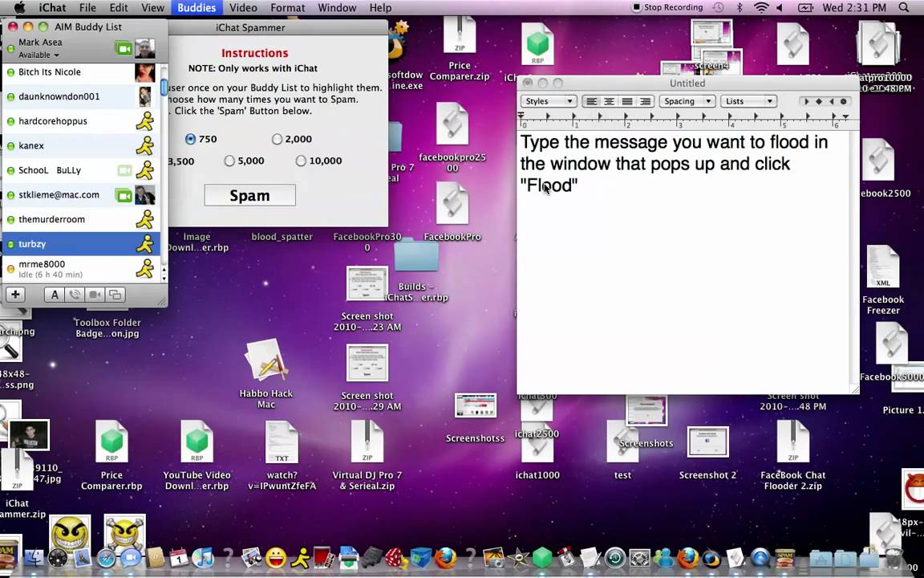Screen dimensions: 924x578
Task: Add a buddy with the plus button
Action: pyautogui.click(x=15, y=295)
